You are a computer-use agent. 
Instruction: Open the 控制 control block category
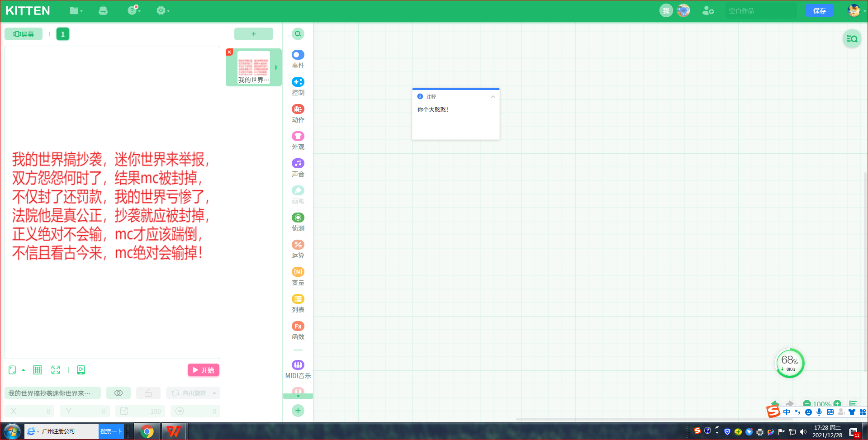(x=298, y=86)
